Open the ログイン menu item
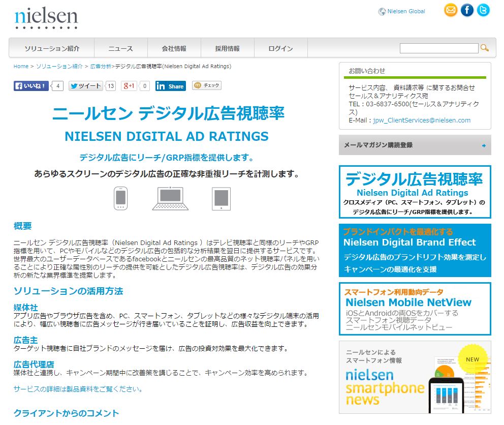 (281, 48)
